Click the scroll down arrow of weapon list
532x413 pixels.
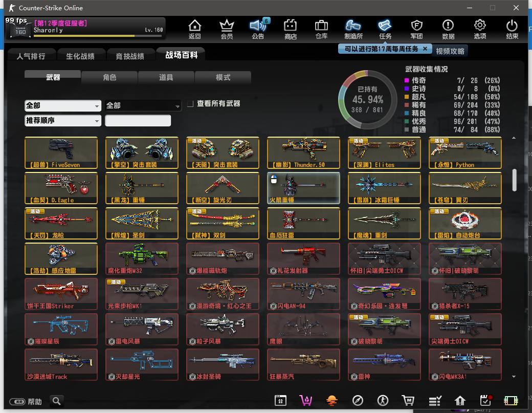point(514,376)
